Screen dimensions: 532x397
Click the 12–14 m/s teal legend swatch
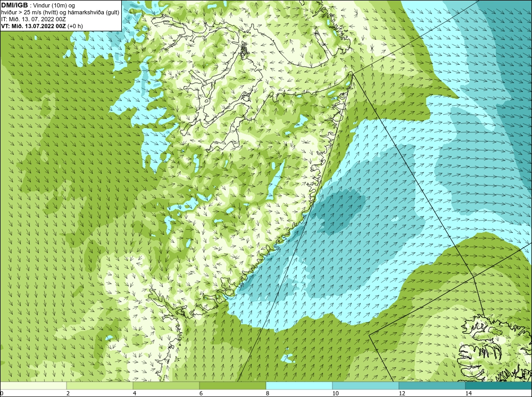click(432, 385)
